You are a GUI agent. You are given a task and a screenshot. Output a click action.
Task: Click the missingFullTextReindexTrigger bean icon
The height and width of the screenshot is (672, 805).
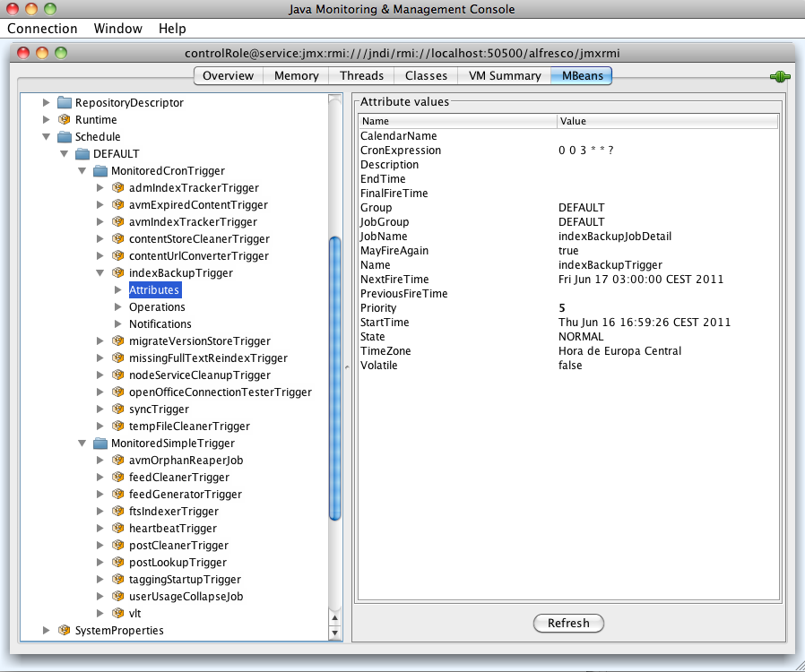click(x=118, y=358)
